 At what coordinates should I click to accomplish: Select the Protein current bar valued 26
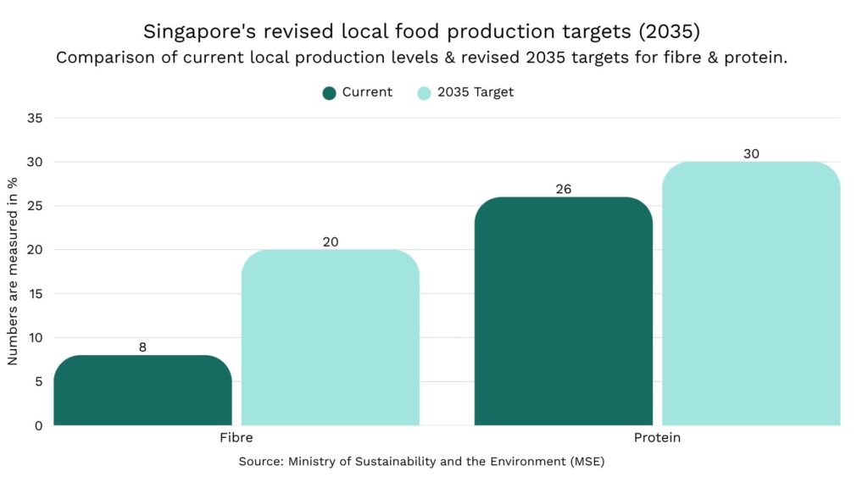pyautogui.click(x=564, y=311)
